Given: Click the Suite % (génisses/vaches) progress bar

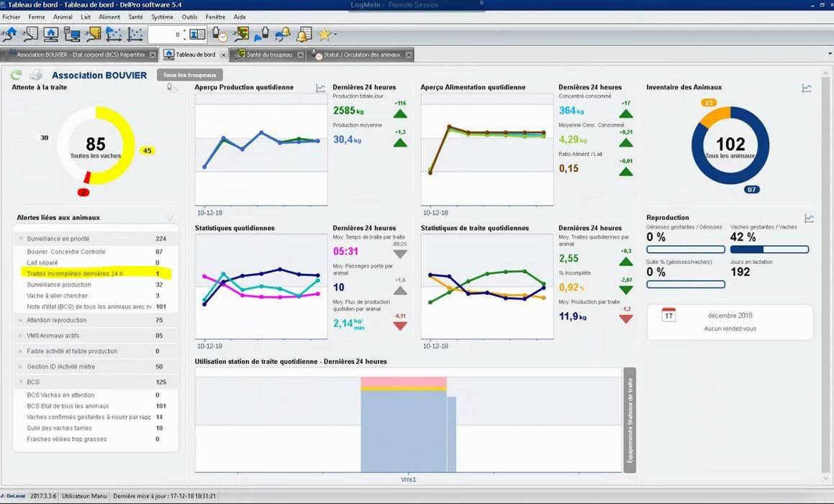Looking at the screenshot, I should [x=686, y=285].
